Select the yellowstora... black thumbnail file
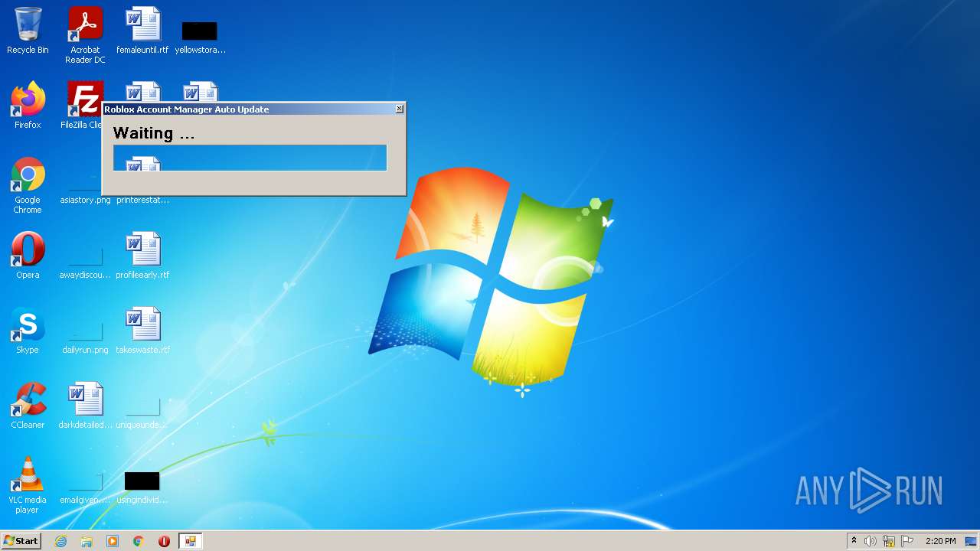The height and width of the screenshot is (551, 980). point(200,35)
